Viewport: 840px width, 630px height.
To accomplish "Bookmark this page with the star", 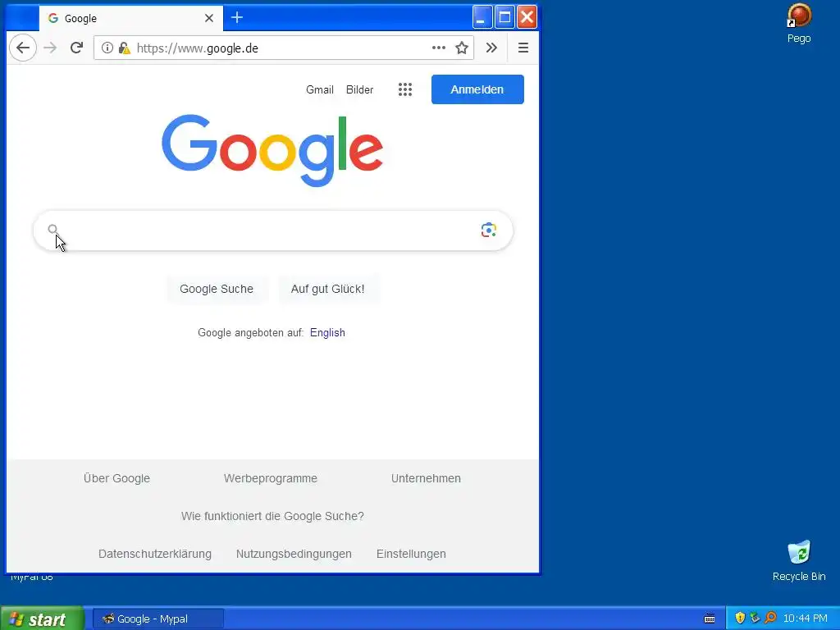I will click(462, 48).
